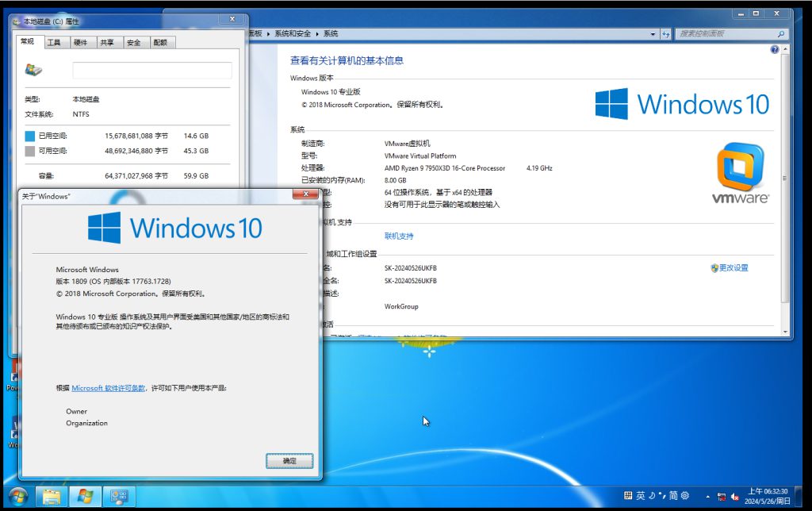Show hidden icons via tray arrow
Image resolution: width=812 pixels, height=511 pixels.
[707, 497]
